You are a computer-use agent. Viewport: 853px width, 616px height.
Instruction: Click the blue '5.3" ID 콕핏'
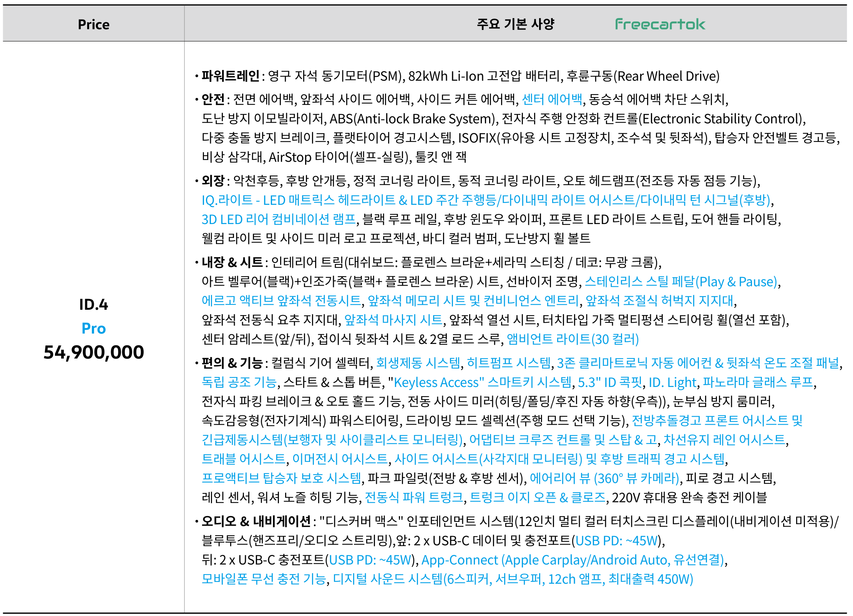pos(610,382)
